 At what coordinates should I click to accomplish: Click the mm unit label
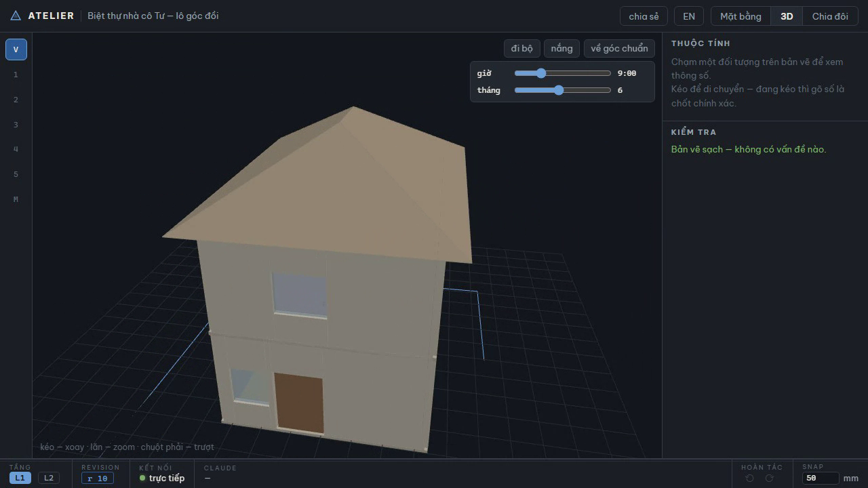851,479
